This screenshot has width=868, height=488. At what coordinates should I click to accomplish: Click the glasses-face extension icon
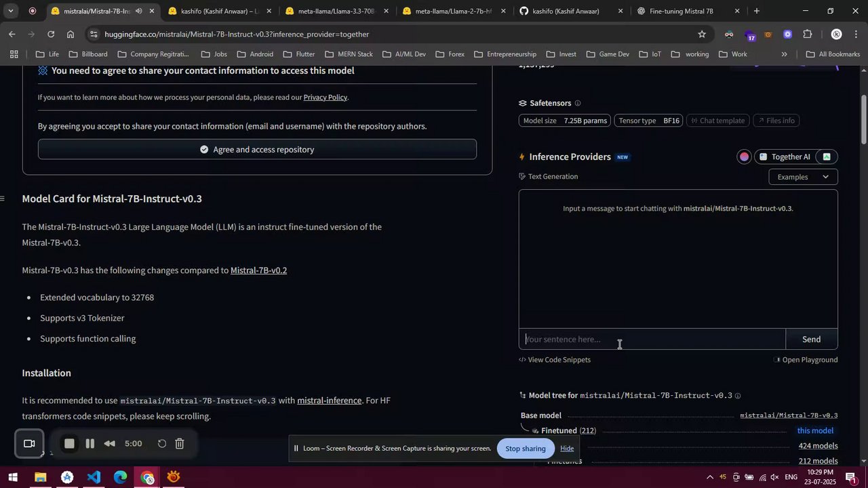[729, 34]
